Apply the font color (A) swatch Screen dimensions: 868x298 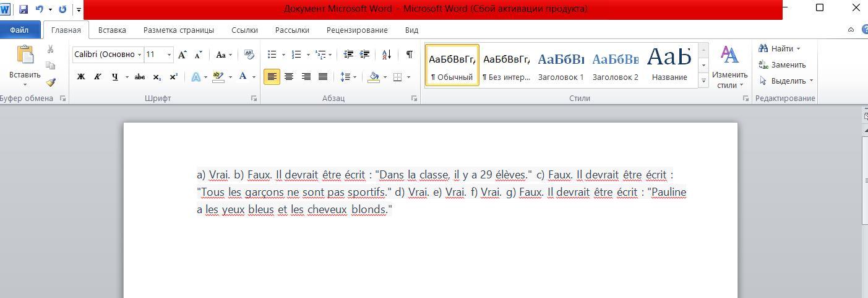[x=243, y=77]
